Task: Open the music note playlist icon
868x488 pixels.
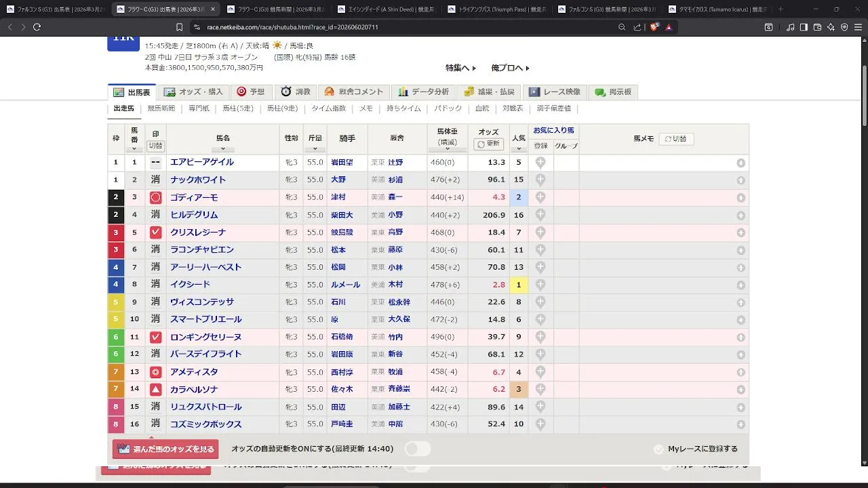Action: 790,27
